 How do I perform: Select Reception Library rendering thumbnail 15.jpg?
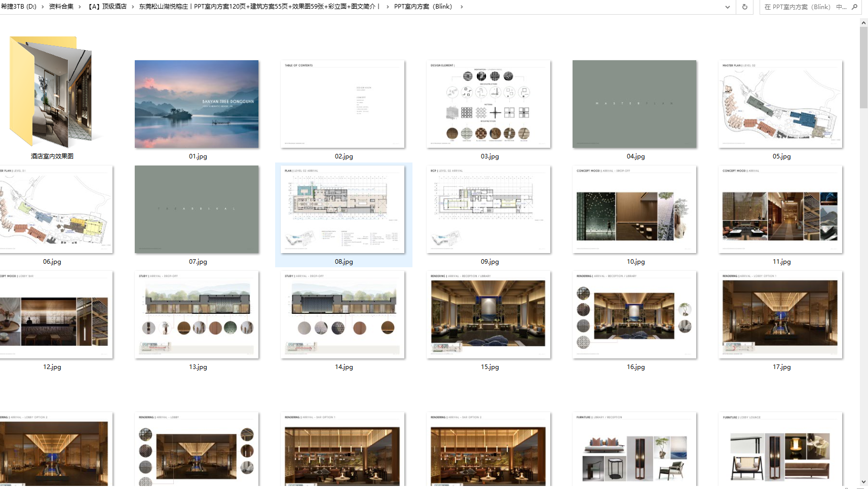[x=488, y=314]
